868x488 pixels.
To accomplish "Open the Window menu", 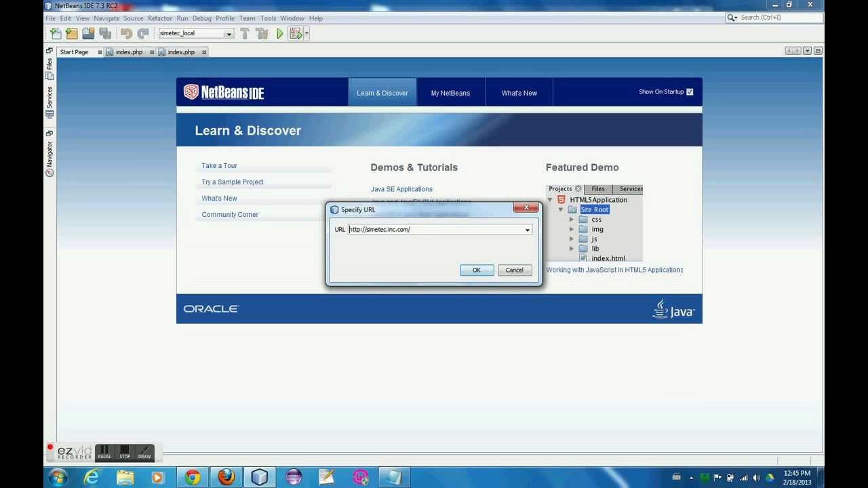I will click(292, 18).
